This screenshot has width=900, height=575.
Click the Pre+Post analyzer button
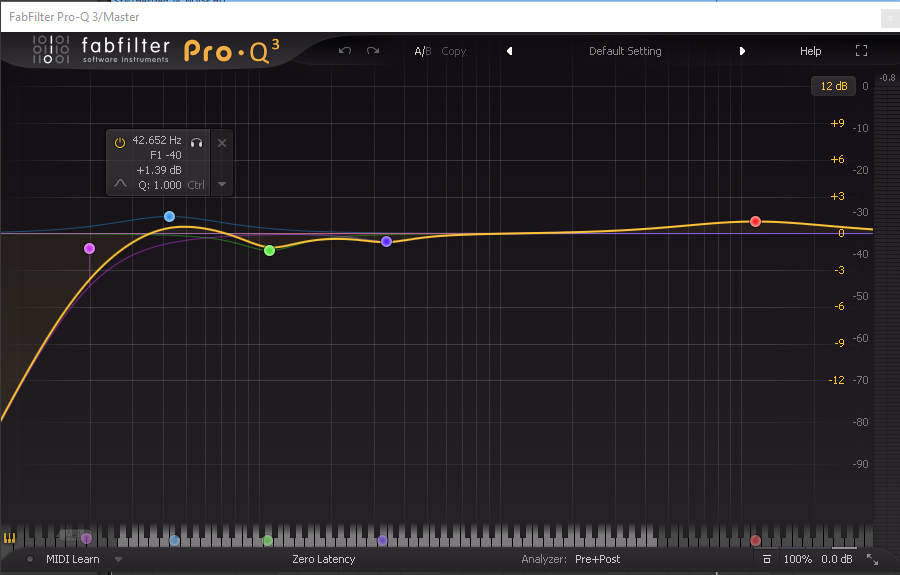click(x=597, y=559)
